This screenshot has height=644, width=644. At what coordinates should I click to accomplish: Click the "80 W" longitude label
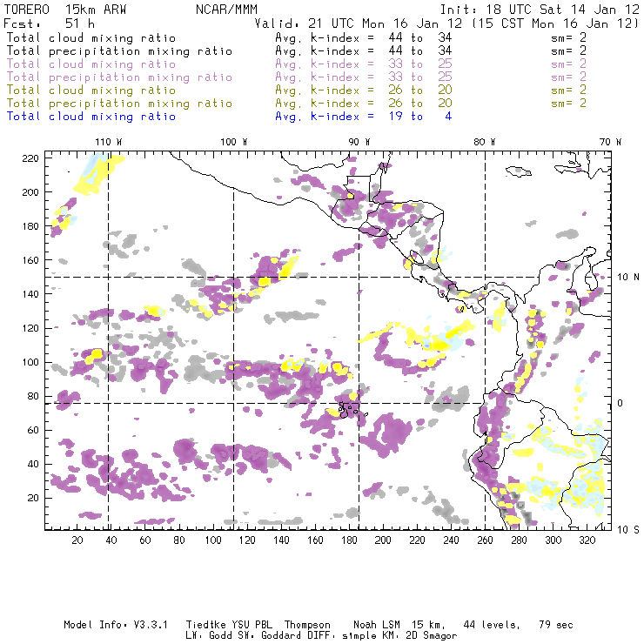coord(485,142)
